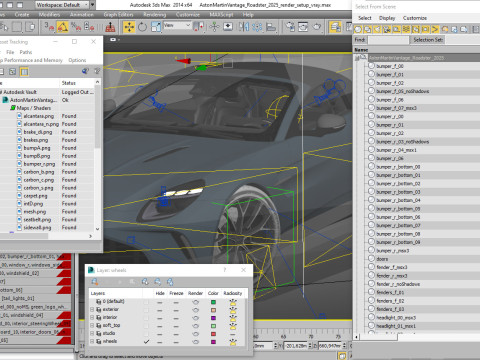Toggle Display Lights filter in Select From Scene
The width and height of the screenshot is (480, 360).
coord(377,29)
